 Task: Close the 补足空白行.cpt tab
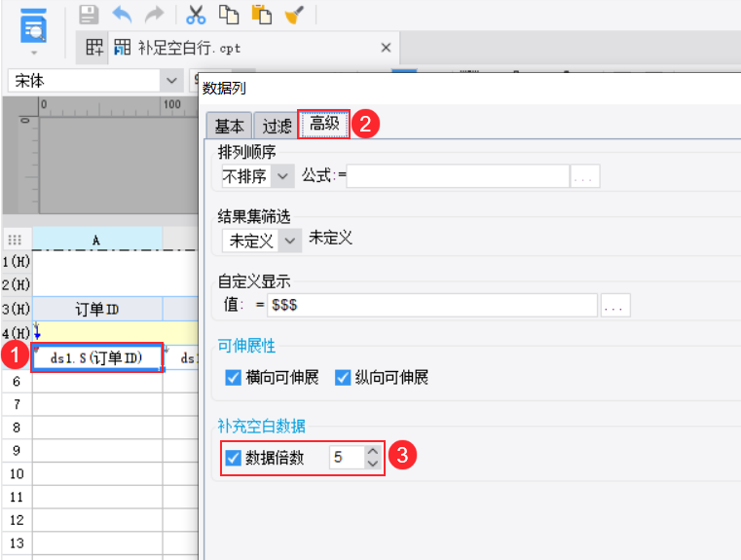tap(387, 48)
